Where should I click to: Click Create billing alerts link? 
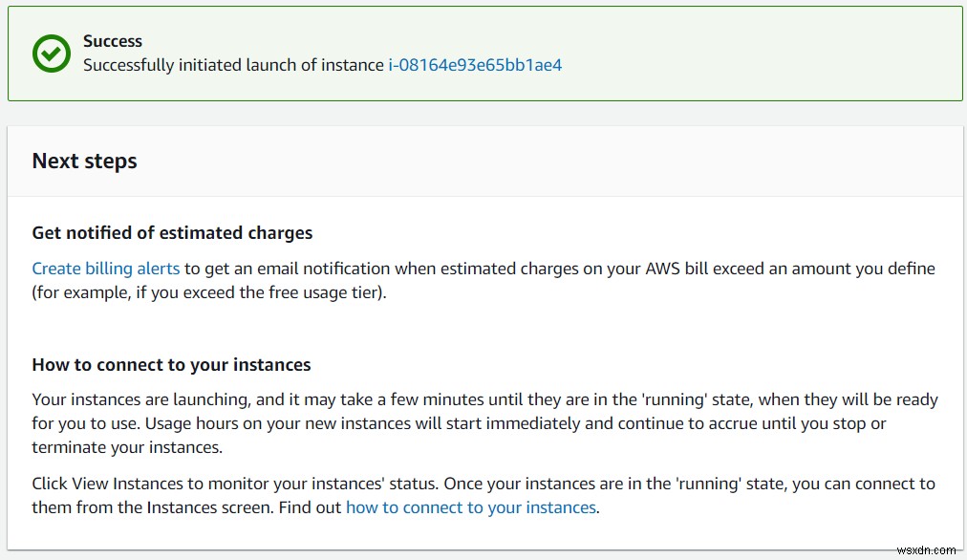pos(105,269)
